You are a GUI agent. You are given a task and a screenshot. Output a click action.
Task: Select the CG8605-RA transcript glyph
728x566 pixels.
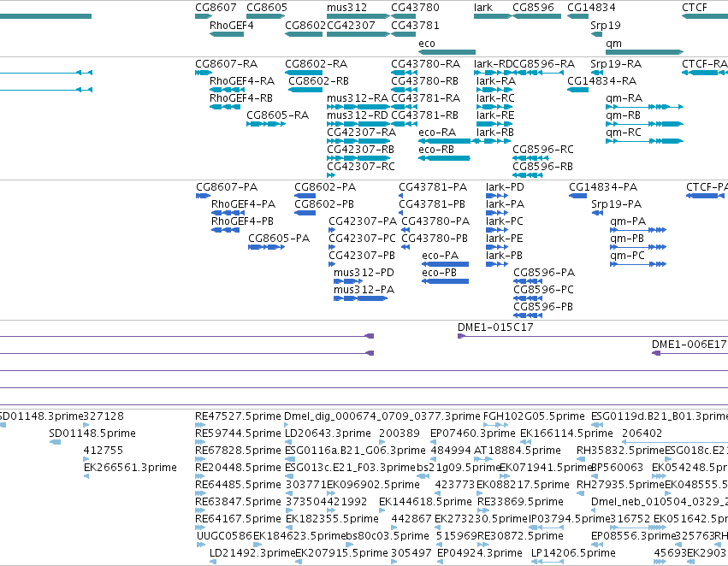(265, 124)
